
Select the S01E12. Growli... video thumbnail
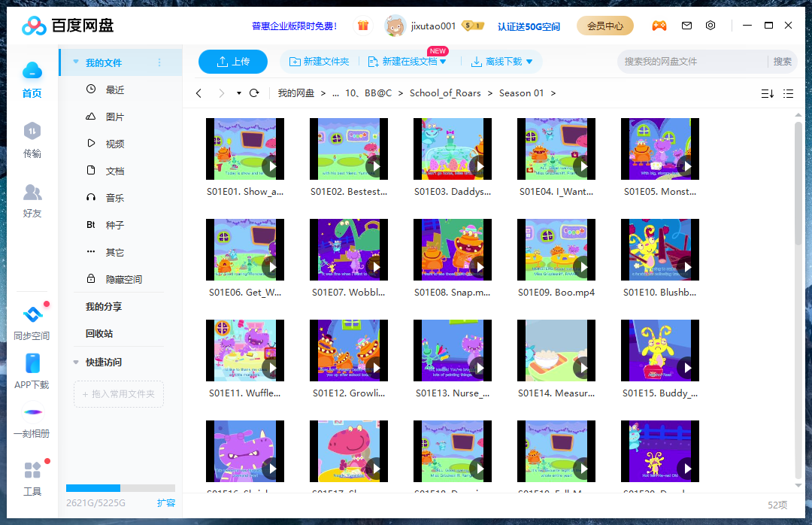[x=349, y=351]
